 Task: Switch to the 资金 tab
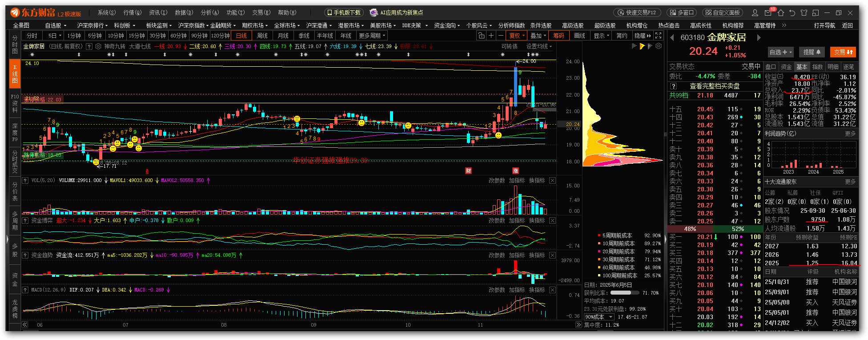(x=786, y=67)
